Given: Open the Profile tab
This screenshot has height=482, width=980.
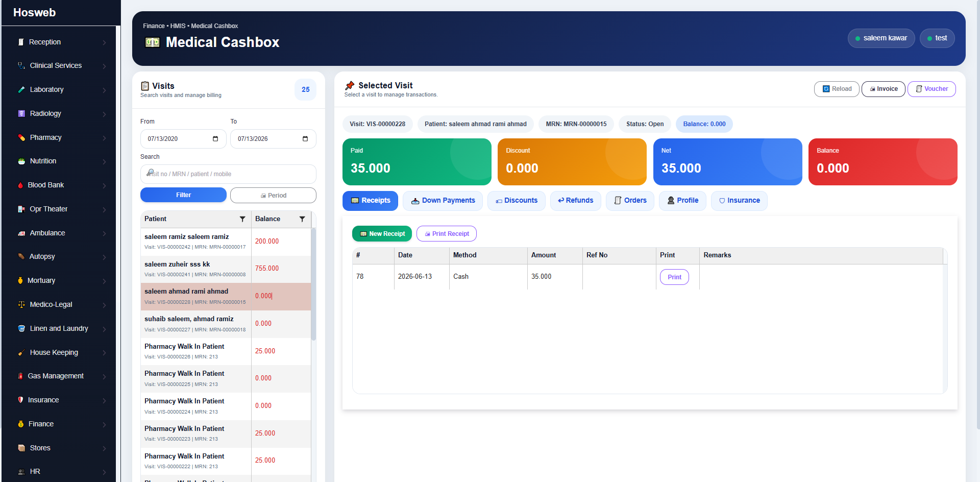Looking at the screenshot, I should click(683, 201).
